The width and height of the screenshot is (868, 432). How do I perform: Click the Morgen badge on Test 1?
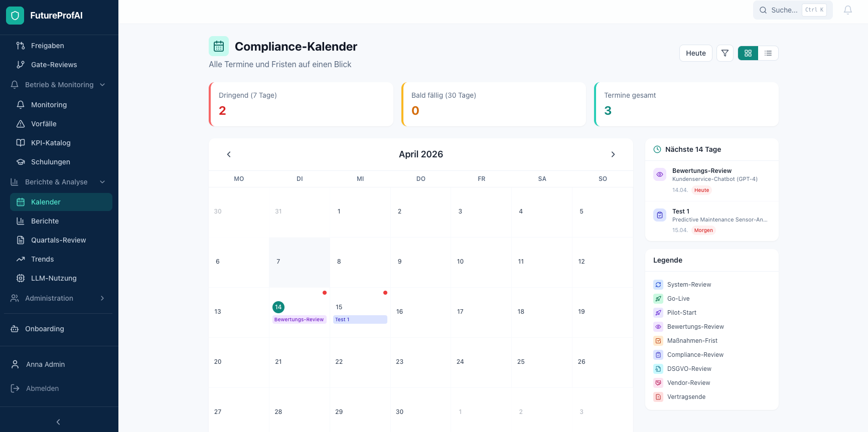(703, 231)
